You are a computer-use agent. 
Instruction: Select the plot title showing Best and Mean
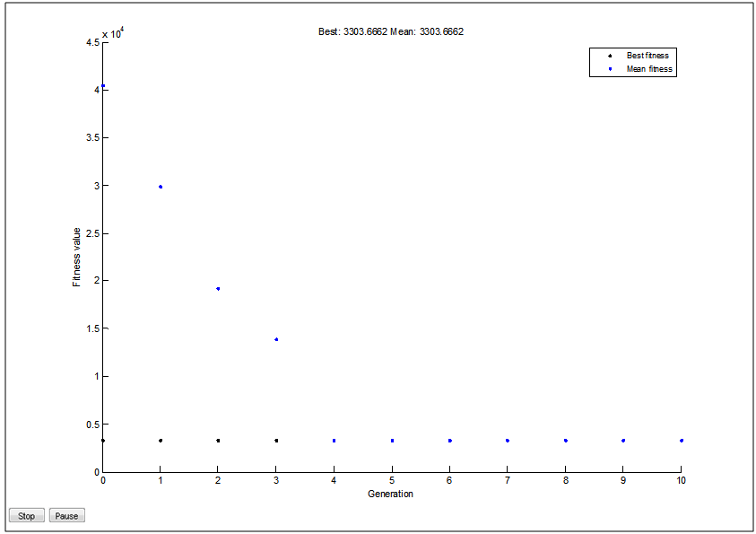[391, 31]
